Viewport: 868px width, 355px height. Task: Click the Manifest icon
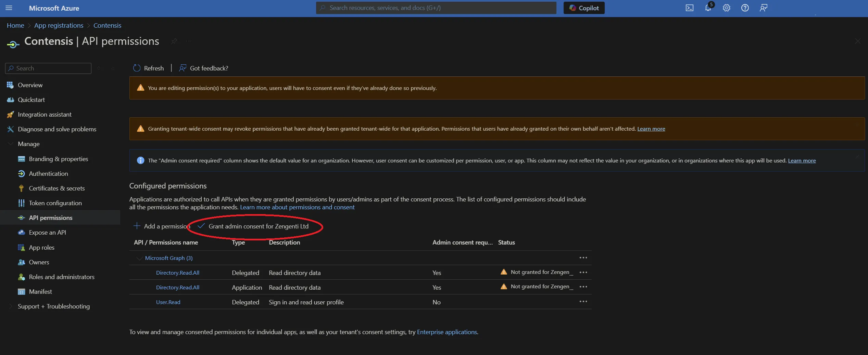(21, 291)
